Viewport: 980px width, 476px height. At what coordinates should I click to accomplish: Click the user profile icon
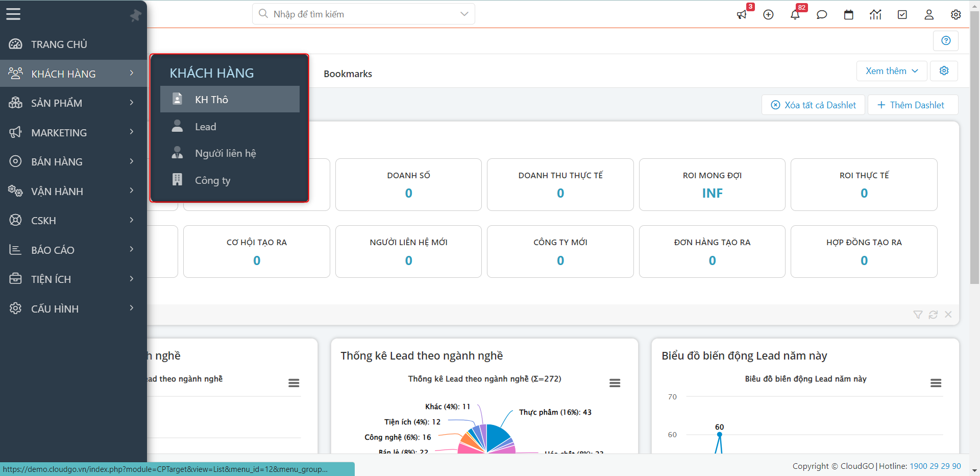pyautogui.click(x=929, y=15)
